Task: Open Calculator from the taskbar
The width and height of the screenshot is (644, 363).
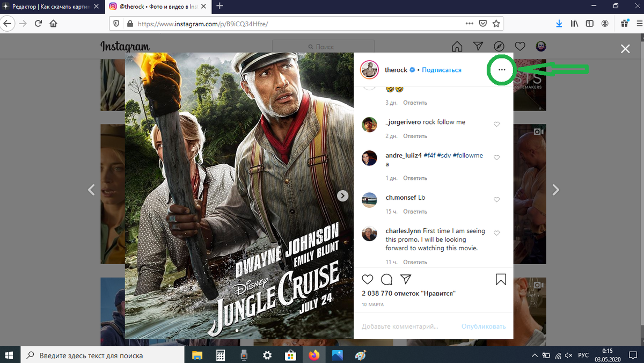Action: (x=220, y=355)
